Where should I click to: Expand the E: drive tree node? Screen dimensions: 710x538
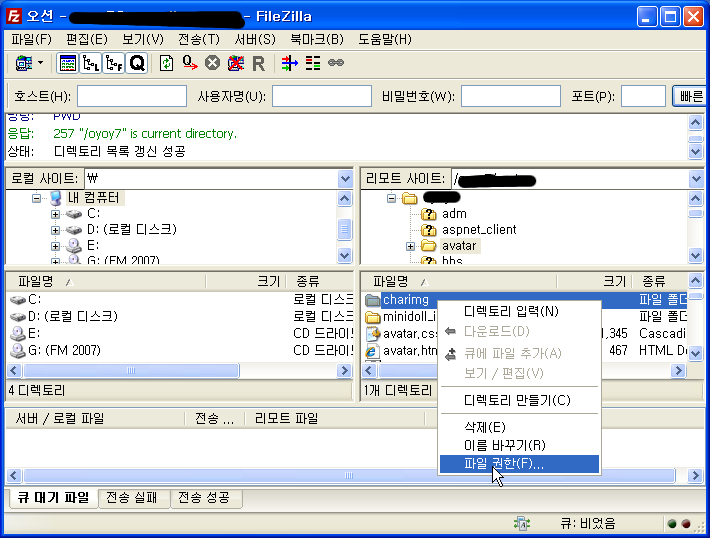click(55, 246)
